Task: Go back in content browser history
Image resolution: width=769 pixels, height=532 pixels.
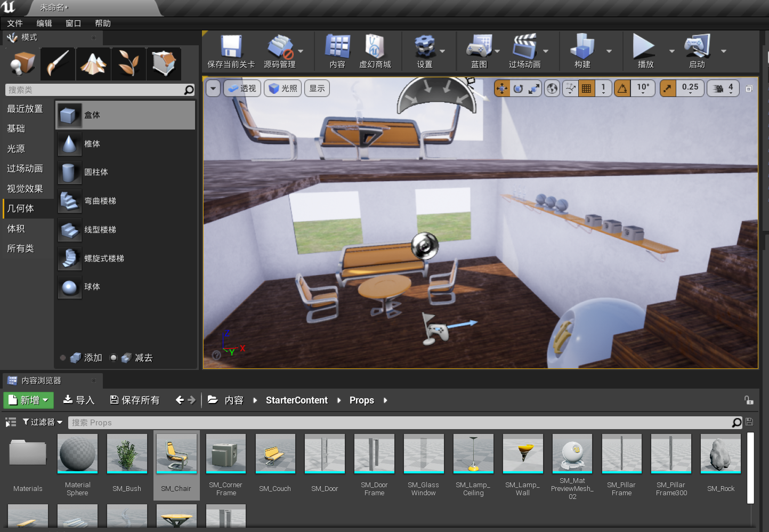Action: pos(180,400)
